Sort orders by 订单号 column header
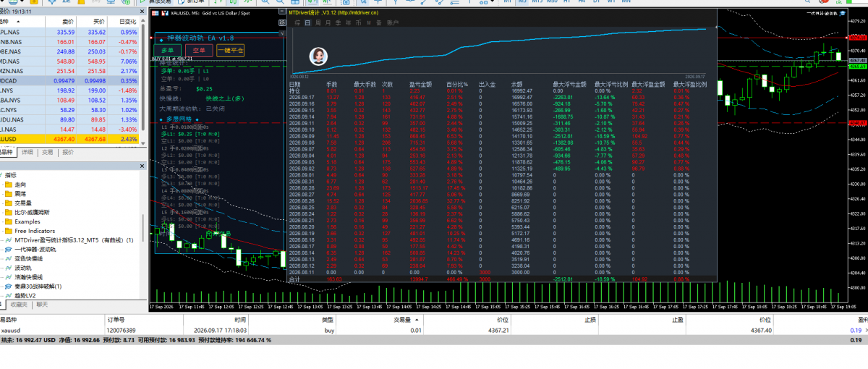 pyautogui.click(x=117, y=319)
